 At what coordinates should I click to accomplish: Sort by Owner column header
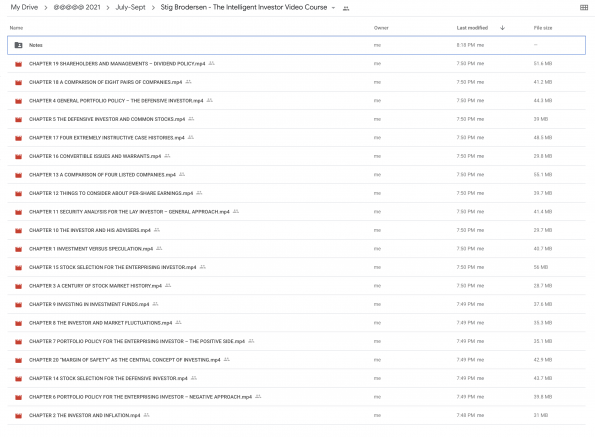[381, 28]
